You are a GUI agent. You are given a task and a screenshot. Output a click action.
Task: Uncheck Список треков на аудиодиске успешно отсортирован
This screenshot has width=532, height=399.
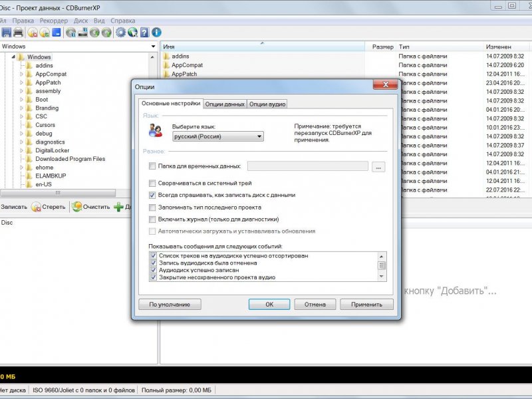pyautogui.click(x=154, y=255)
